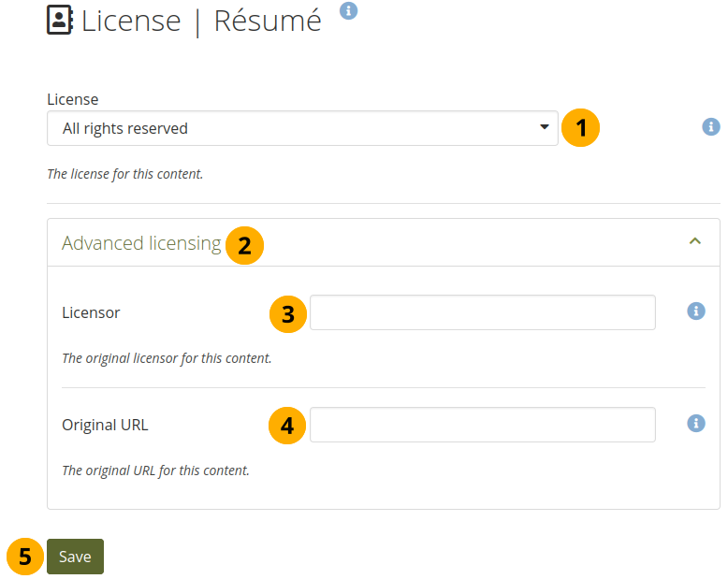
Task: Click the Résumé address book icon
Action: [60, 21]
